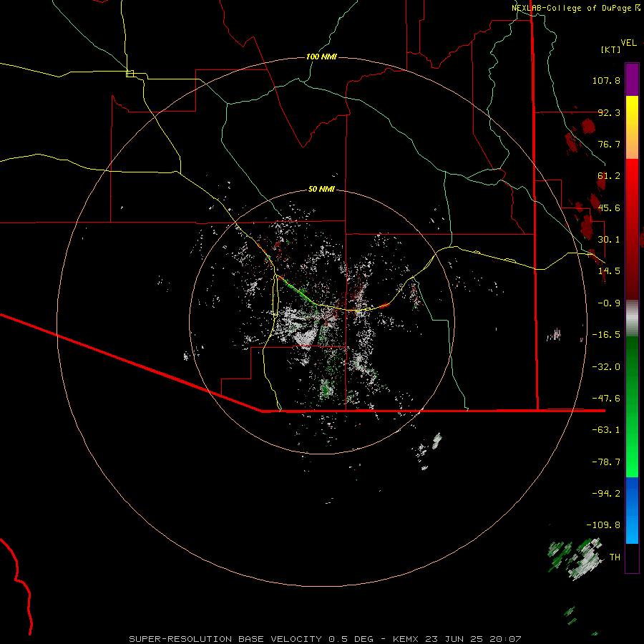The width and height of the screenshot is (644, 644).
Task: Click the -32.0 velocity scale value
Action: [606, 367]
